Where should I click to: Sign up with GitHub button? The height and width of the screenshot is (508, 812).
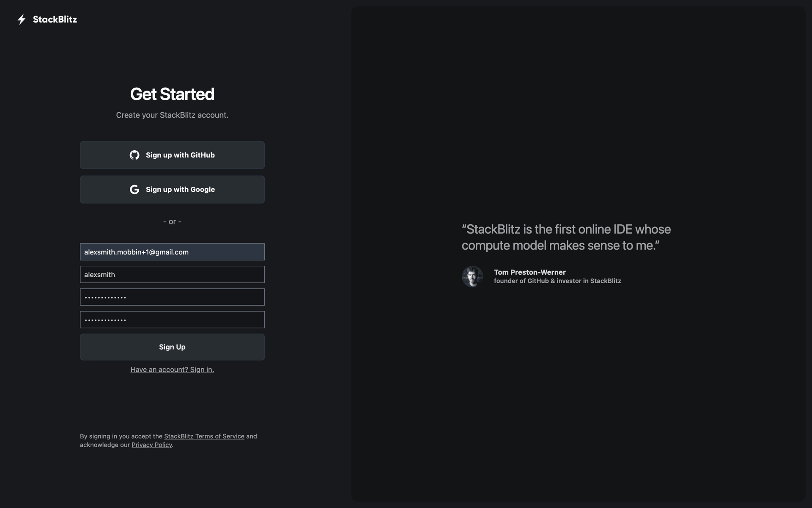172,155
